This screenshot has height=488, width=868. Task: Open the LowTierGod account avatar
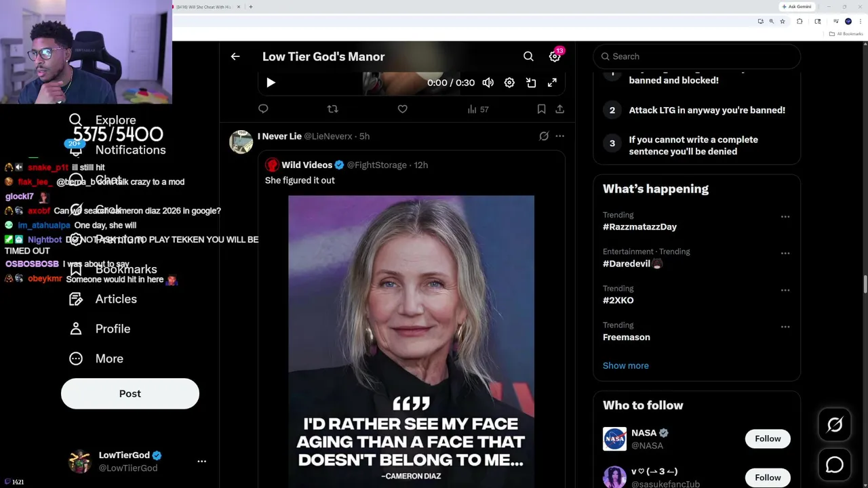coord(80,461)
